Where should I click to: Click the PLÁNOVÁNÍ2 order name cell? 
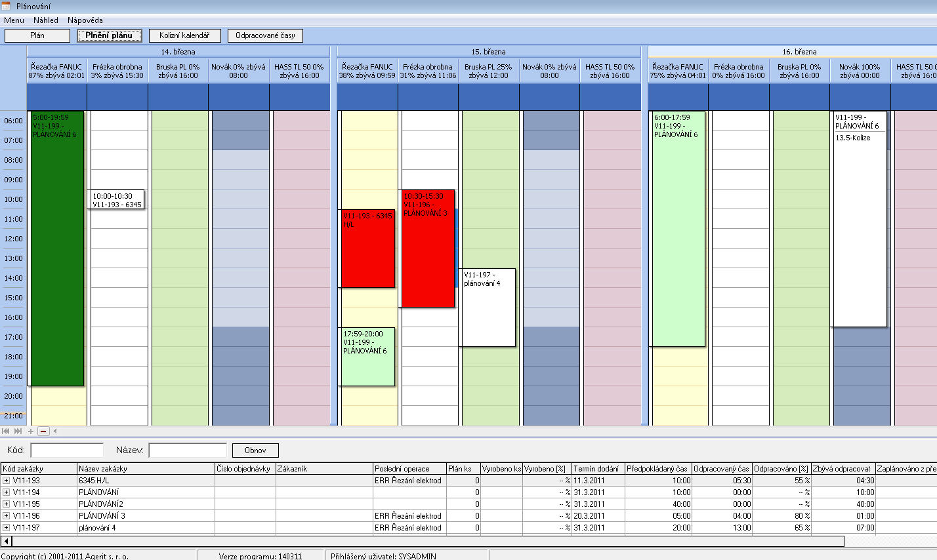[146, 504]
